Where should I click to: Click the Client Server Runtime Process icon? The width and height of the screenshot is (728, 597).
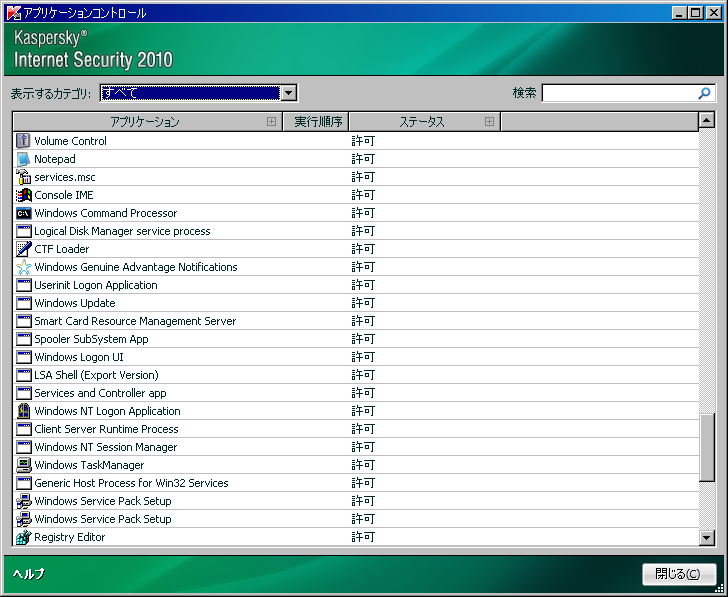[x=23, y=429]
